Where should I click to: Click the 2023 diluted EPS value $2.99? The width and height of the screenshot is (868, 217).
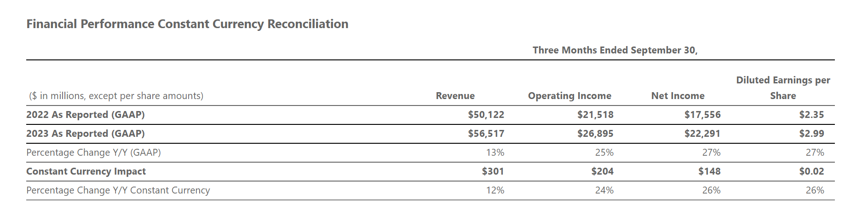[811, 134]
